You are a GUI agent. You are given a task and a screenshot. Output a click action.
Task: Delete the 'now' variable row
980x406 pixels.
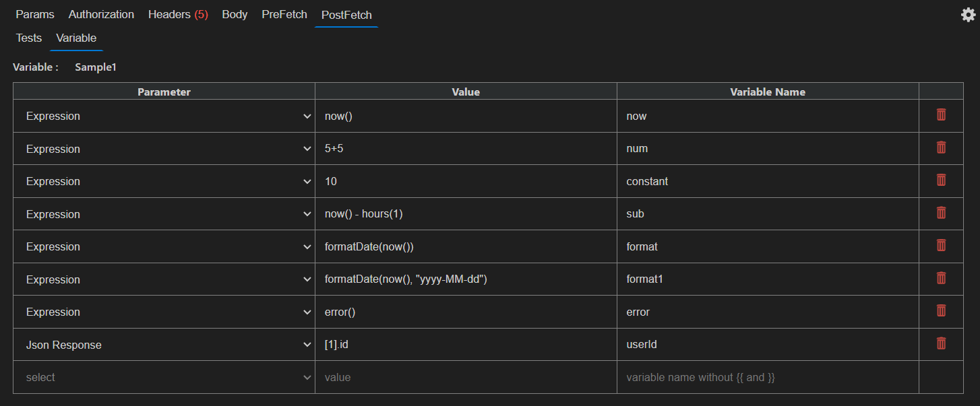(x=941, y=114)
